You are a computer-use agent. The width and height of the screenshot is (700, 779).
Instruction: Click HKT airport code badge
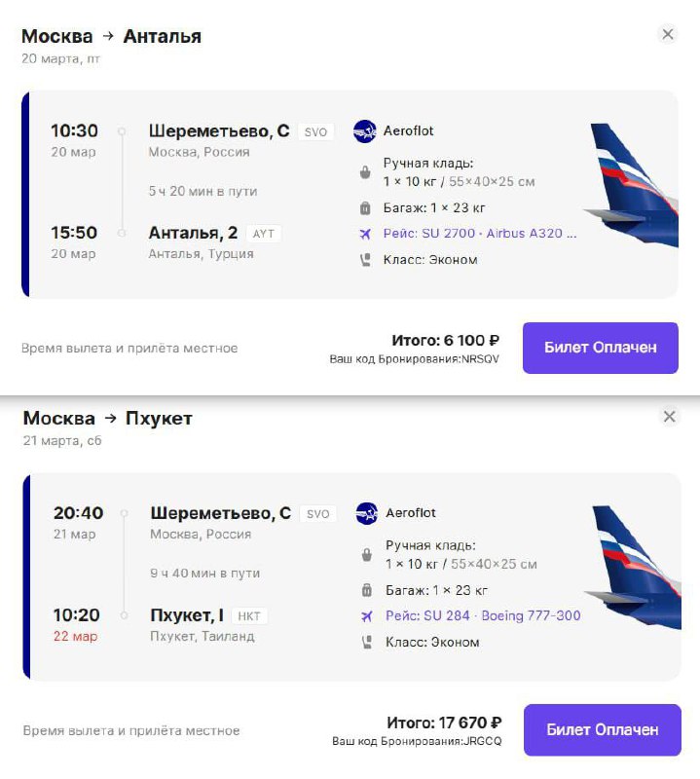point(249,615)
